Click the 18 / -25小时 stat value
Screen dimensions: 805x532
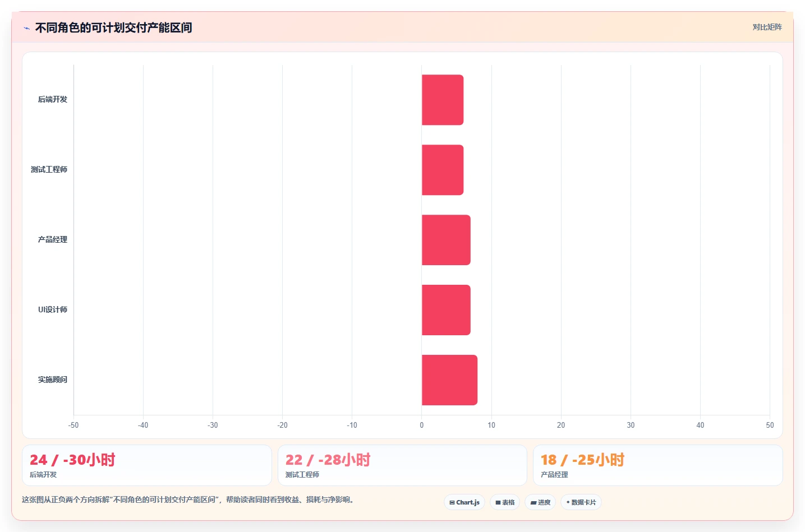(583, 460)
